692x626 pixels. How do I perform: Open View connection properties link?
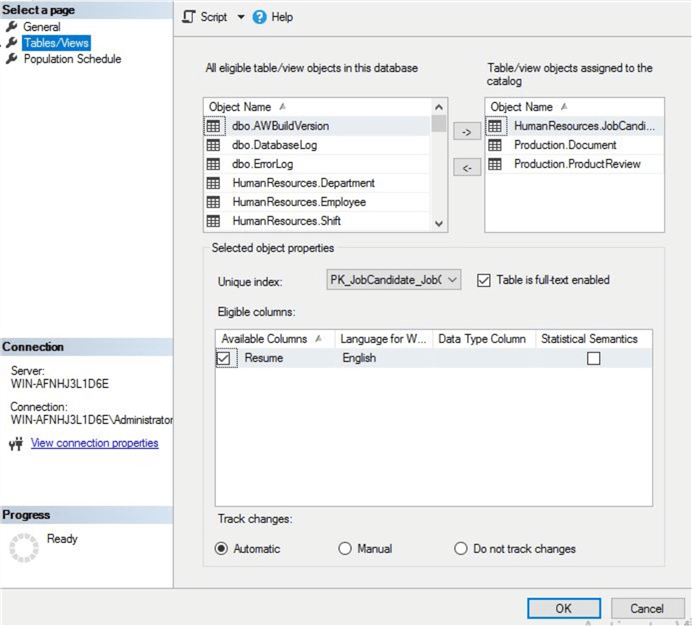94,443
